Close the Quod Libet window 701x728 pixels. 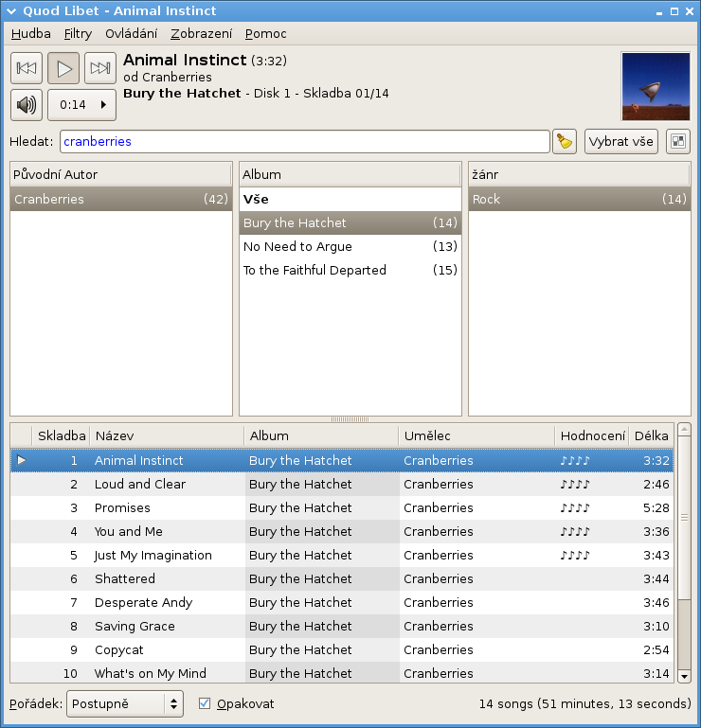[690, 11]
